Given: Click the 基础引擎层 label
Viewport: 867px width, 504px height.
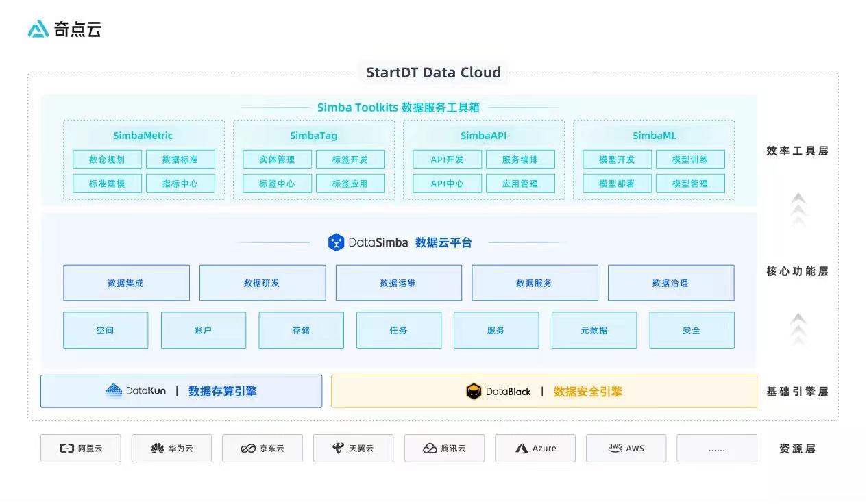Looking at the screenshot, I should (797, 392).
